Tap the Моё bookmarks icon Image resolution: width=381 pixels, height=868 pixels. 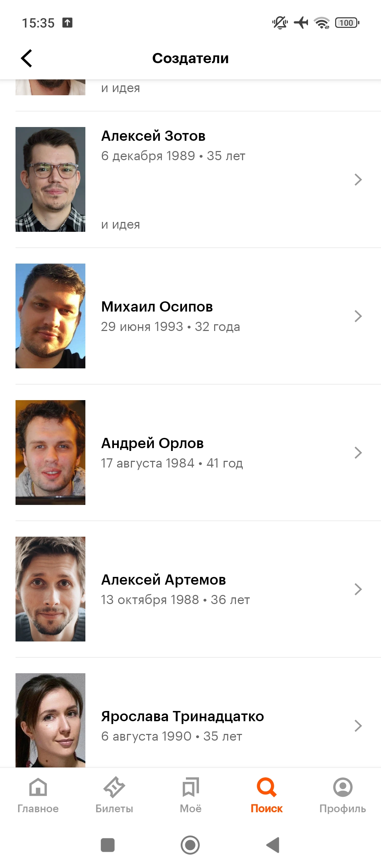[190, 787]
